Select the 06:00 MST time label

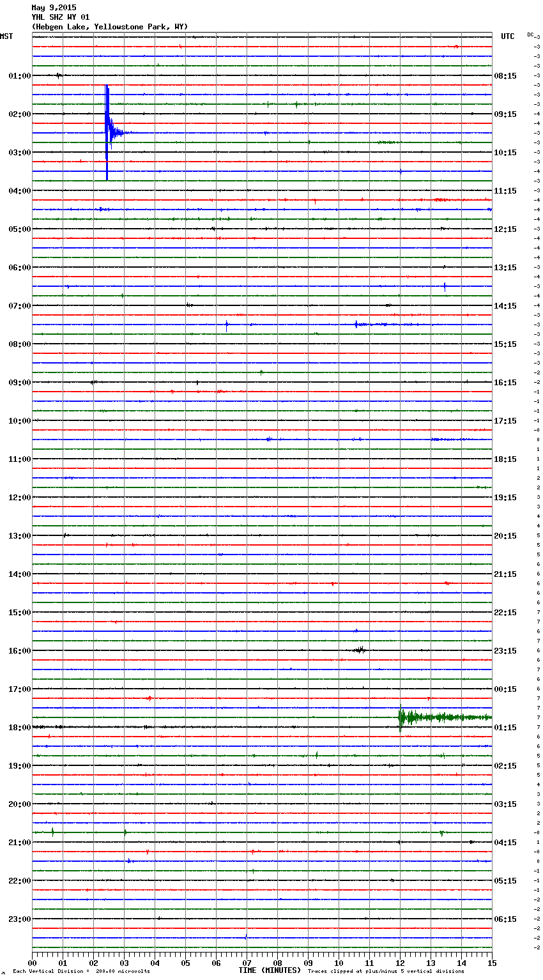pos(19,268)
